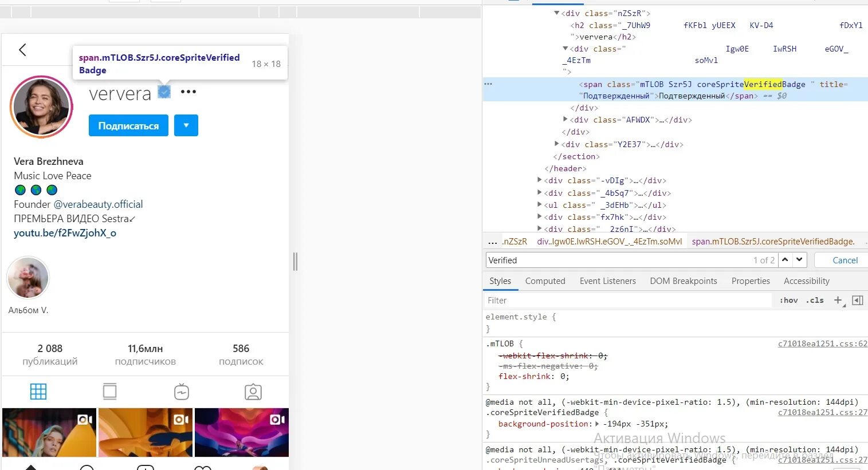Open the 11,6млн подписчиков followers list

pyautogui.click(x=146, y=354)
